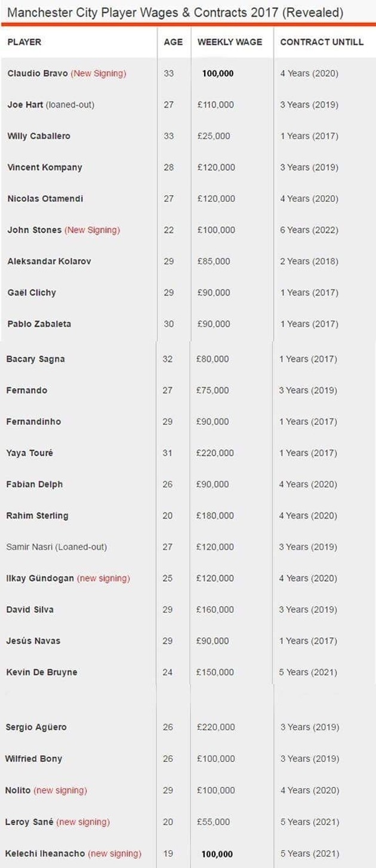The width and height of the screenshot is (376, 868).
Task: Click Ilkay Gündogan's new signing label
Action: [x=103, y=578]
